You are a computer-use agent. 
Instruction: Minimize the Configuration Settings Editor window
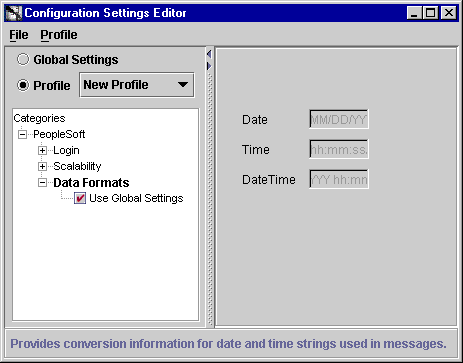click(414, 13)
